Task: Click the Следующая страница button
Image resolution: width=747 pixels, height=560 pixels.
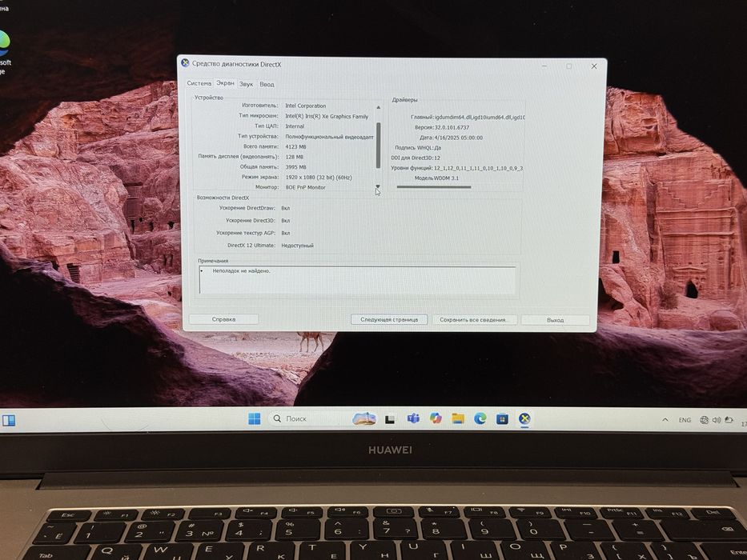Action: [x=389, y=319]
